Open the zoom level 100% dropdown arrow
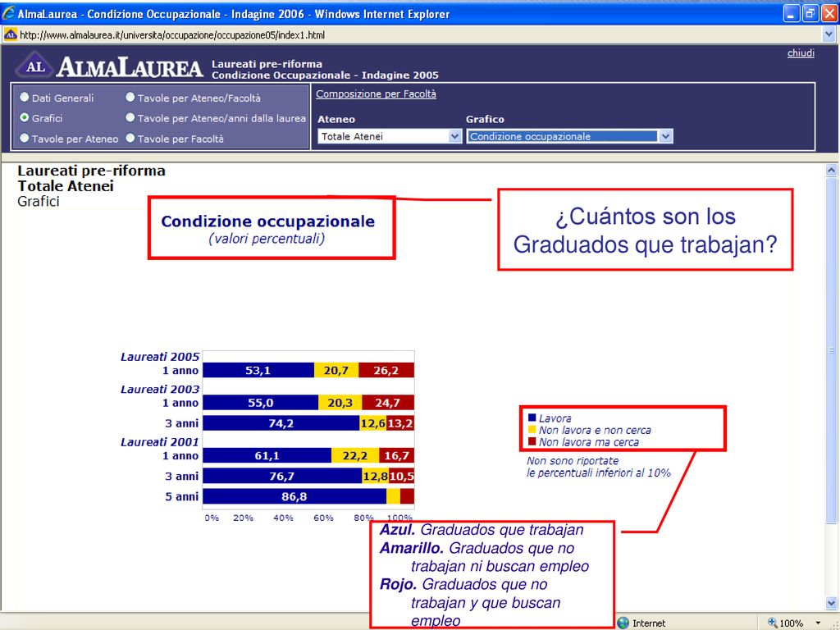Image resolution: width=840 pixels, height=630 pixels. pos(818,623)
